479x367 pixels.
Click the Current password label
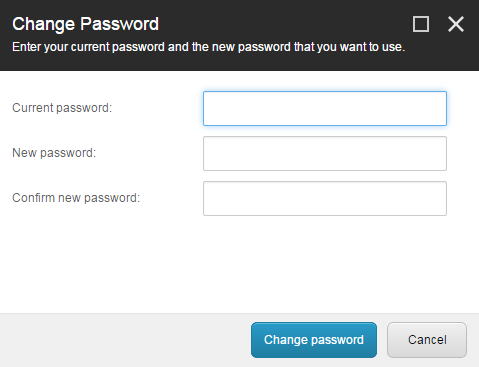[62, 108]
